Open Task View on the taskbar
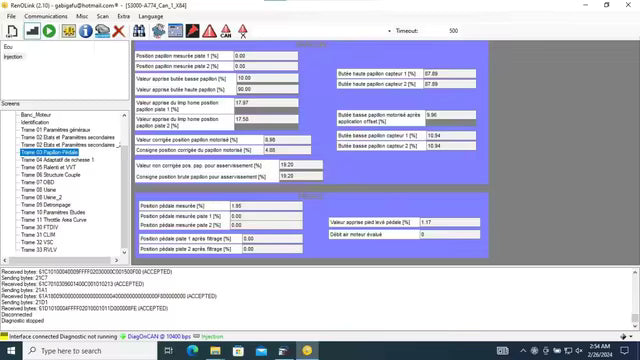The width and height of the screenshot is (640, 360). [168, 351]
